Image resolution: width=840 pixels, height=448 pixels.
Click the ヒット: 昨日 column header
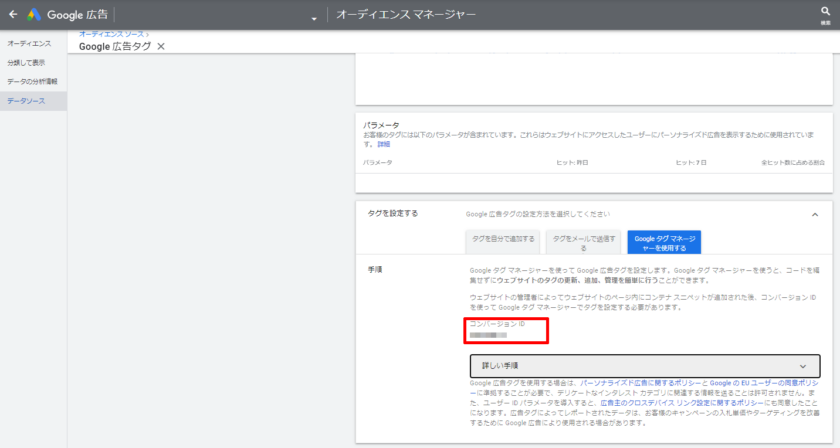[x=572, y=162]
